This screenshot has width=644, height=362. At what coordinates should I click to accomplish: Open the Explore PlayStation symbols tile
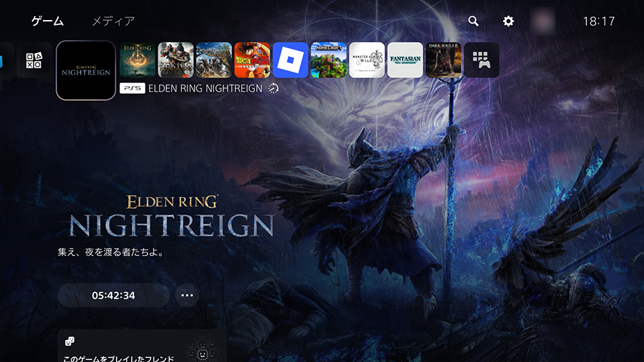34,60
